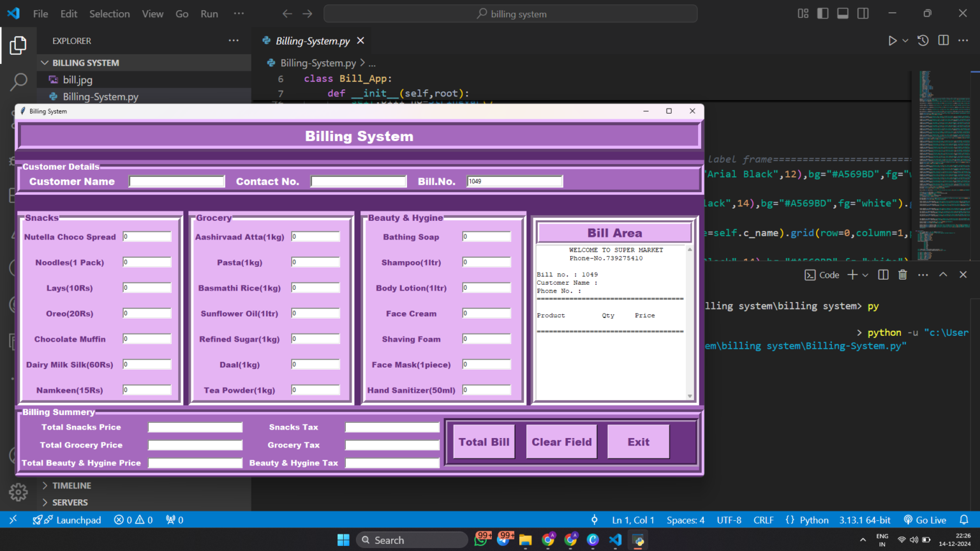980x551 pixels.
Task: Run the Python file via the play icon
Action: coord(893,40)
